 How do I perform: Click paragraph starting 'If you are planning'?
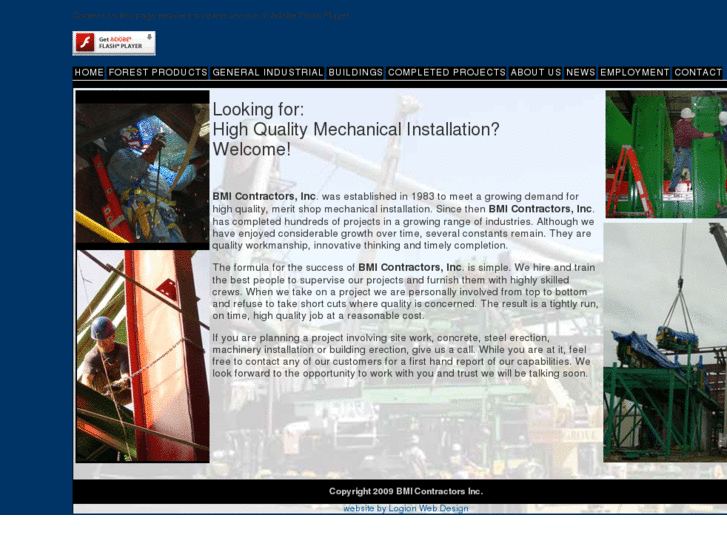click(x=402, y=356)
